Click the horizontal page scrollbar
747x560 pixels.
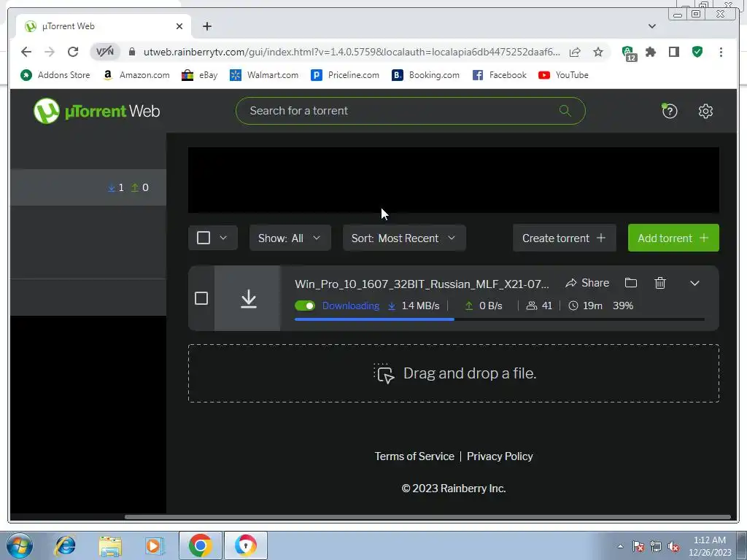click(x=427, y=517)
